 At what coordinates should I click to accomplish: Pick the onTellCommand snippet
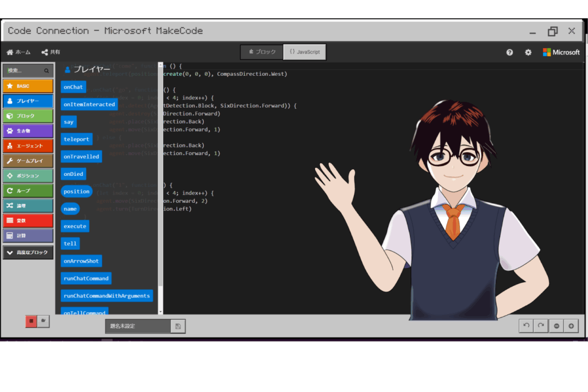(x=85, y=312)
